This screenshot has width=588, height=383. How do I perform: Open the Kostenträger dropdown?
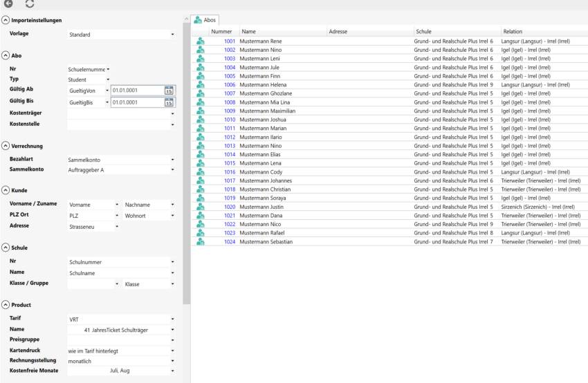[x=121, y=113]
